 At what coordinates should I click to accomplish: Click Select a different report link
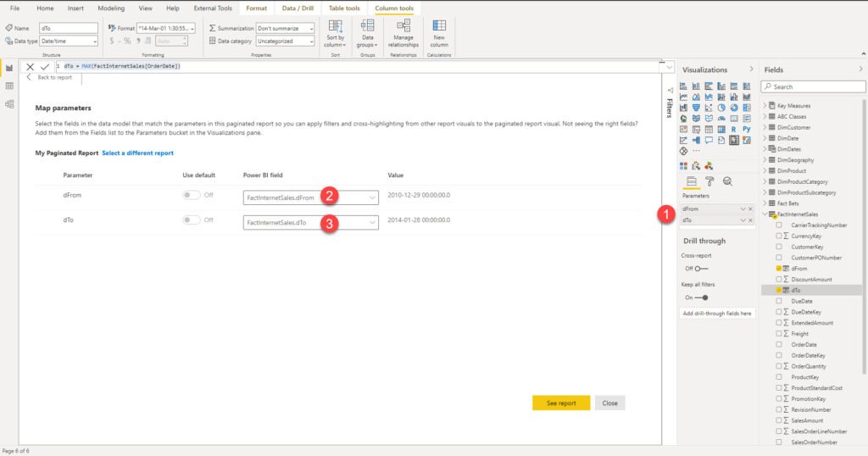[x=138, y=153]
